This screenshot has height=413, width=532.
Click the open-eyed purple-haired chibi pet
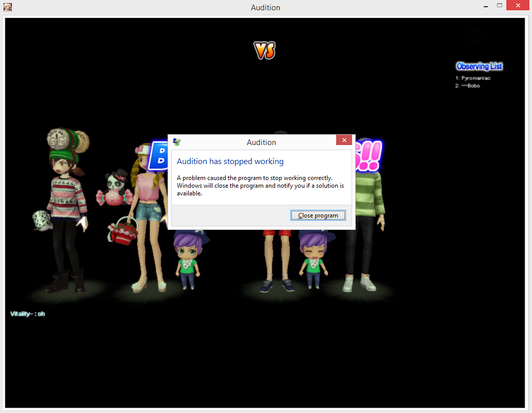188,260
